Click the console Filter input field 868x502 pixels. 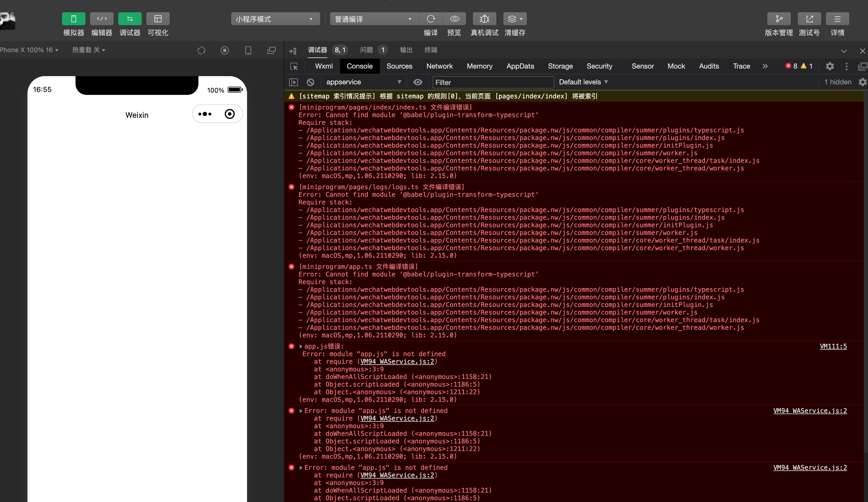(x=493, y=82)
